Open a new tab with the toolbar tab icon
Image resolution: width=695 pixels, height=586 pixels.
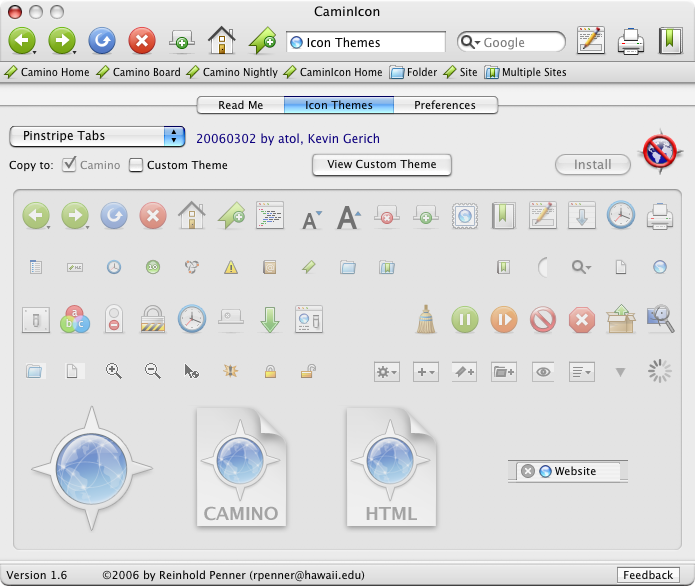(182, 40)
